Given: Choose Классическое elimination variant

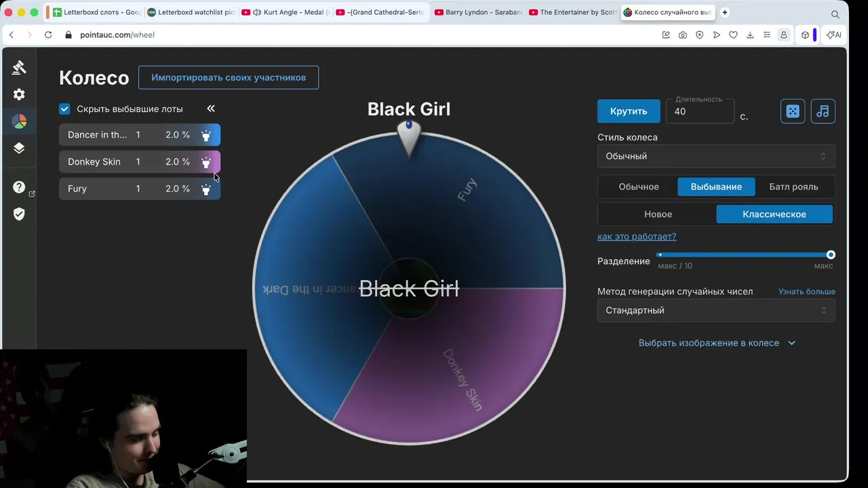Looking at the screenshot, I should click(x=774, y=214).
